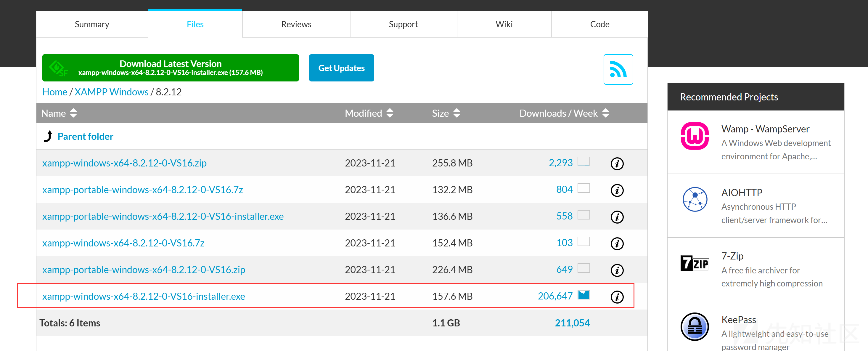Click the 206,647 weekly downloads count
This screenshot has height=351, width=868.
click(555, 296)
